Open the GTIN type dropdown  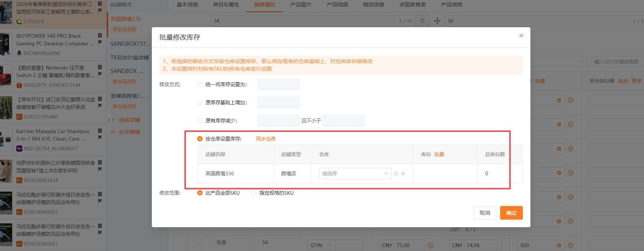click(321, 245)
